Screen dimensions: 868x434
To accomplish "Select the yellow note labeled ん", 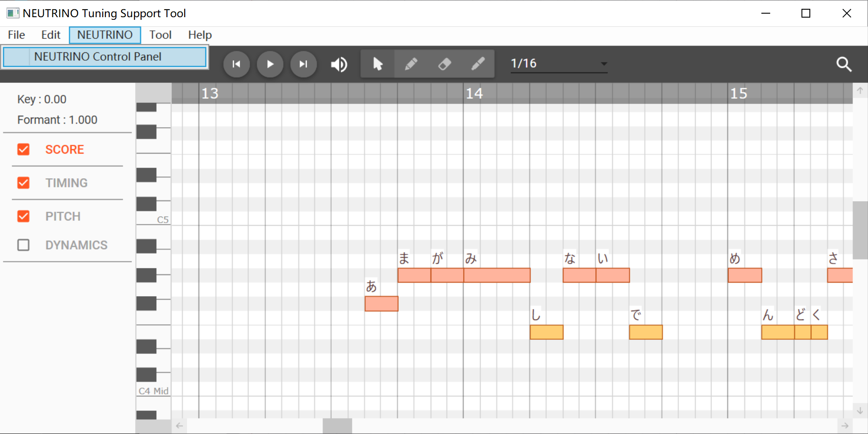I will (x=778, y=332).
